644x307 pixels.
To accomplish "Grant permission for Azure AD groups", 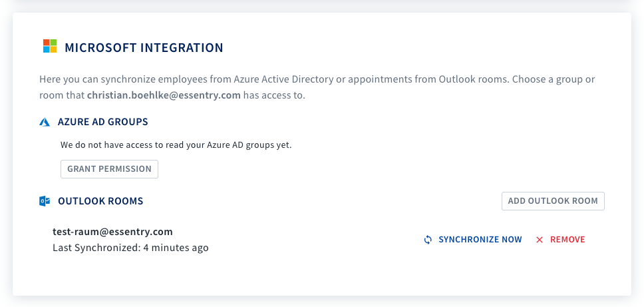I will [109, 169].
